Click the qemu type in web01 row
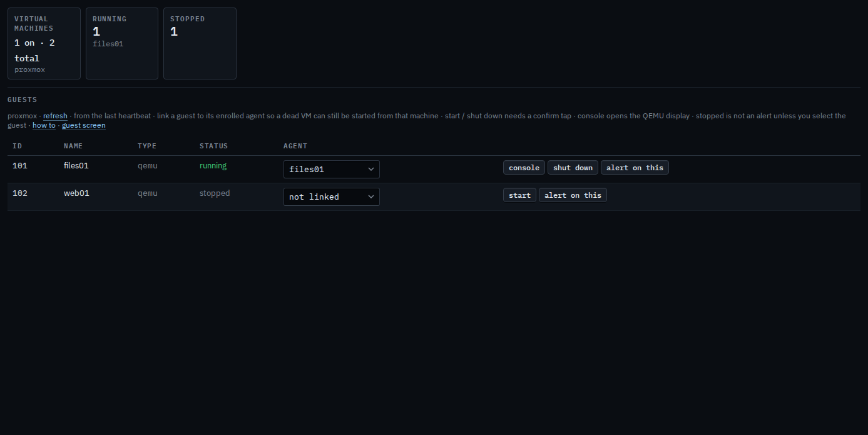This screenshot has height=435, width=868. click(148, 193)
